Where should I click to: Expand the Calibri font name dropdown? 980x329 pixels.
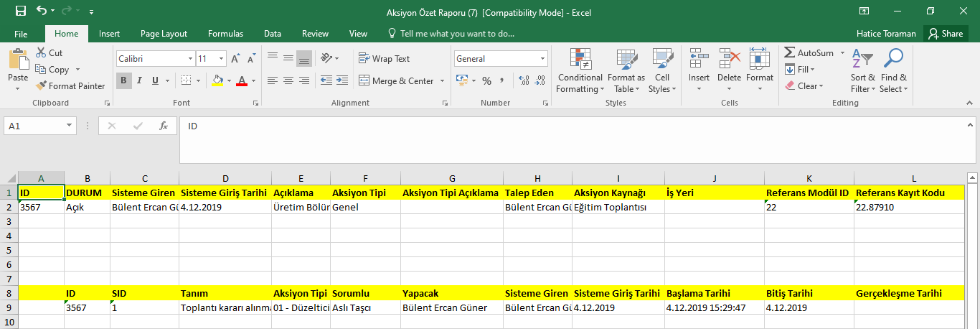pos(190,59)
